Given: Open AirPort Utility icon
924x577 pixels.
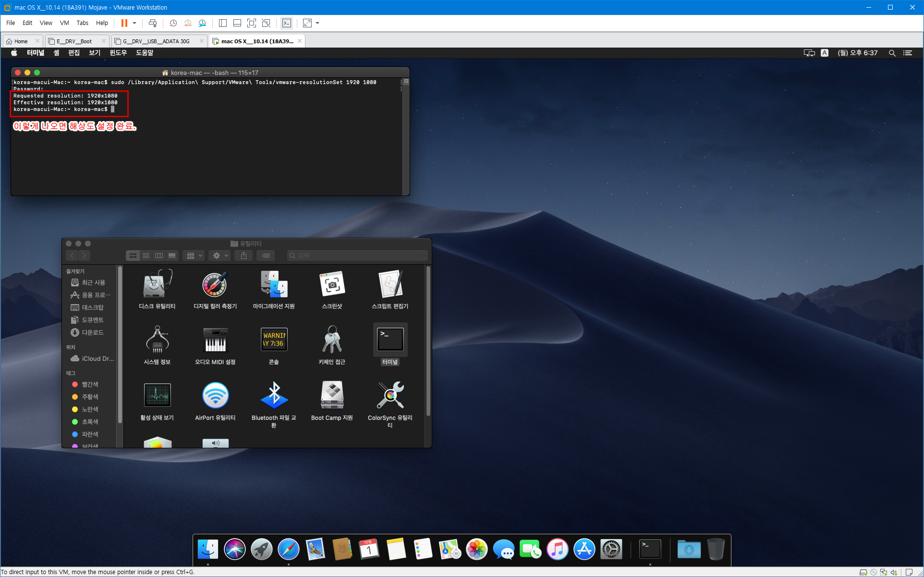Looking at the screenshot, I should (215, 395).
